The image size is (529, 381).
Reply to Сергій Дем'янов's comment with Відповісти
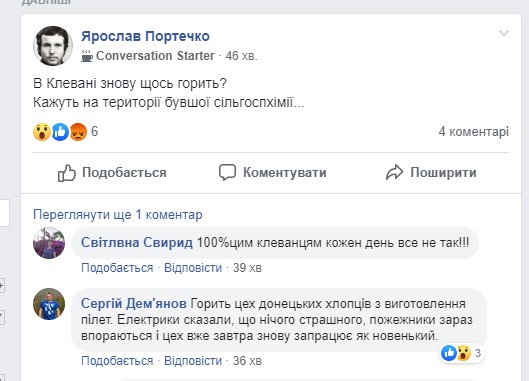pos(193,361)
